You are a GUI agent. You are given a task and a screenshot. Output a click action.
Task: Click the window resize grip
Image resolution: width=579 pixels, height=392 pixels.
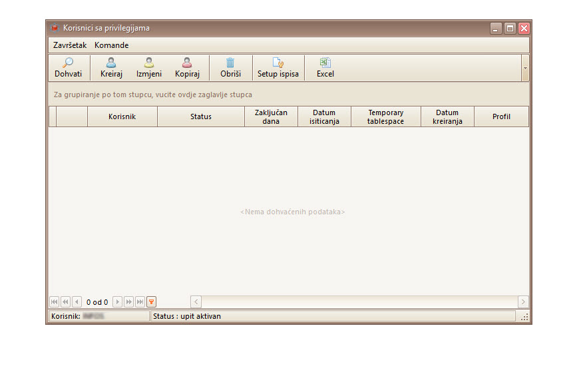(x=524, y=317)
